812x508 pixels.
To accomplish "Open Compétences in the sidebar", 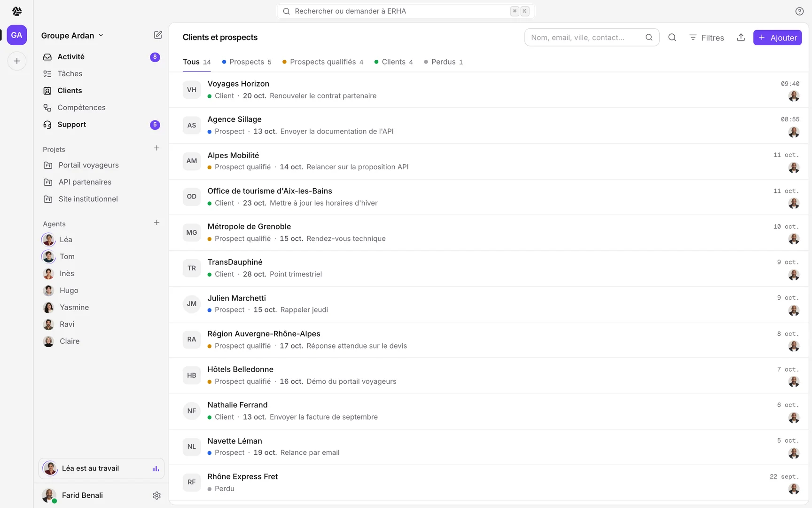I will (x=101, y=107).
